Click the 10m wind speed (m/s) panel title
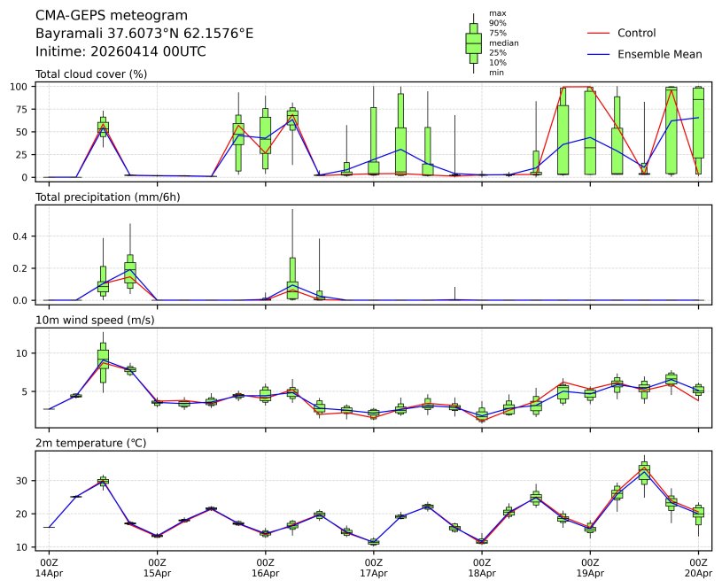Screen dimensions: 722x588 [96, 320]
